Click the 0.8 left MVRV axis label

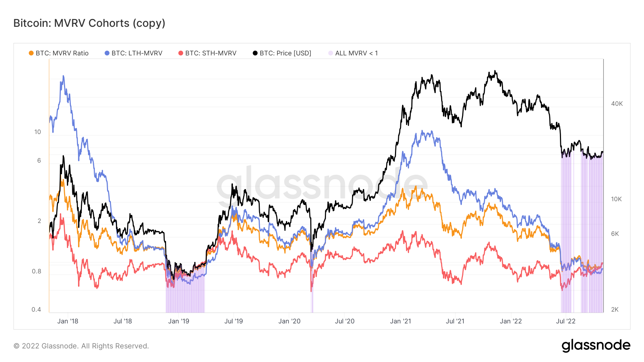tap(36, 271)
